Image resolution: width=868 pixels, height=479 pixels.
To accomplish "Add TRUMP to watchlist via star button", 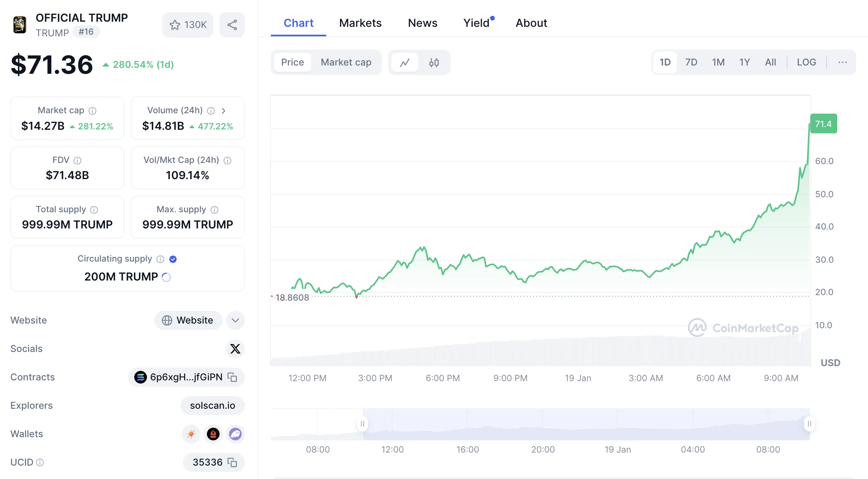I will click(x=188, y=25).
